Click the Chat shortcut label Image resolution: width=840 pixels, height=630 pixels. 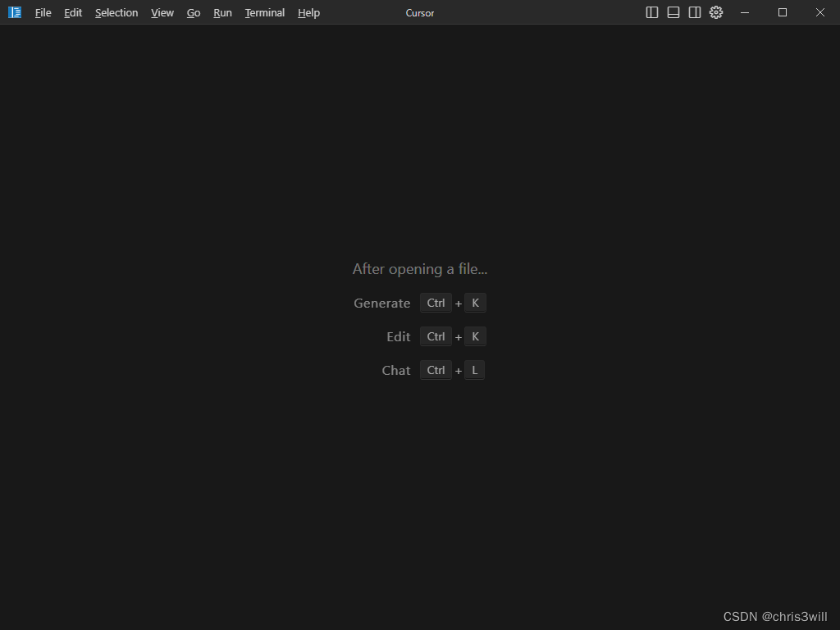(396, 370)
